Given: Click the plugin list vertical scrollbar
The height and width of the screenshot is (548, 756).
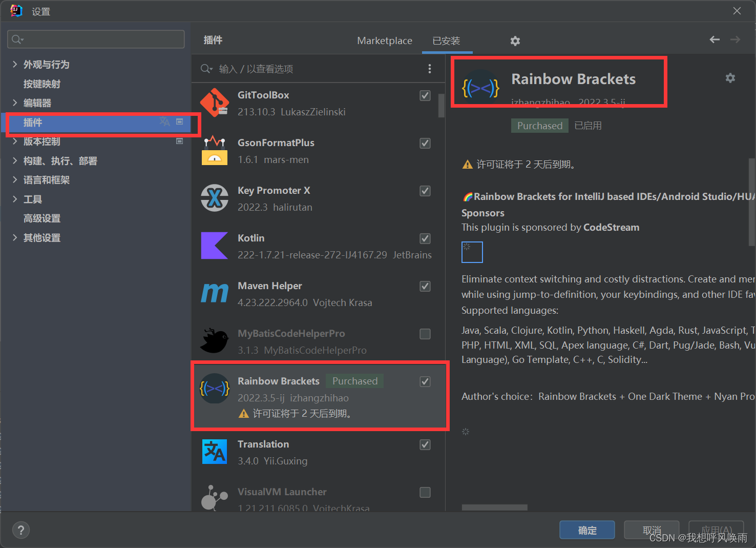Looking at the screenshot, I should pos(442,106).
